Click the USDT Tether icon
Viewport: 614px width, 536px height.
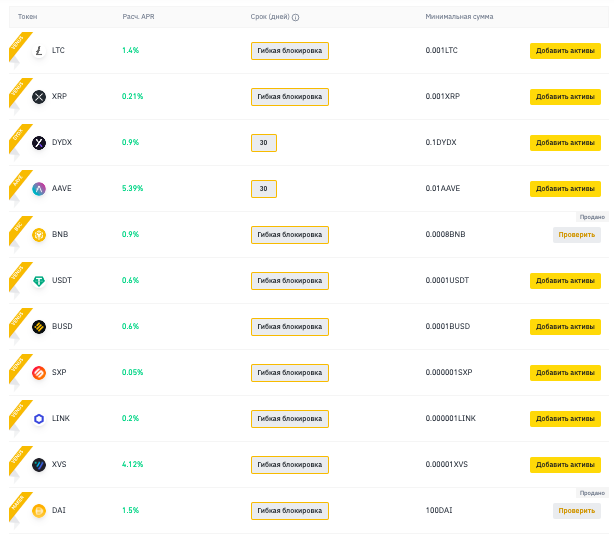[39, 281]
